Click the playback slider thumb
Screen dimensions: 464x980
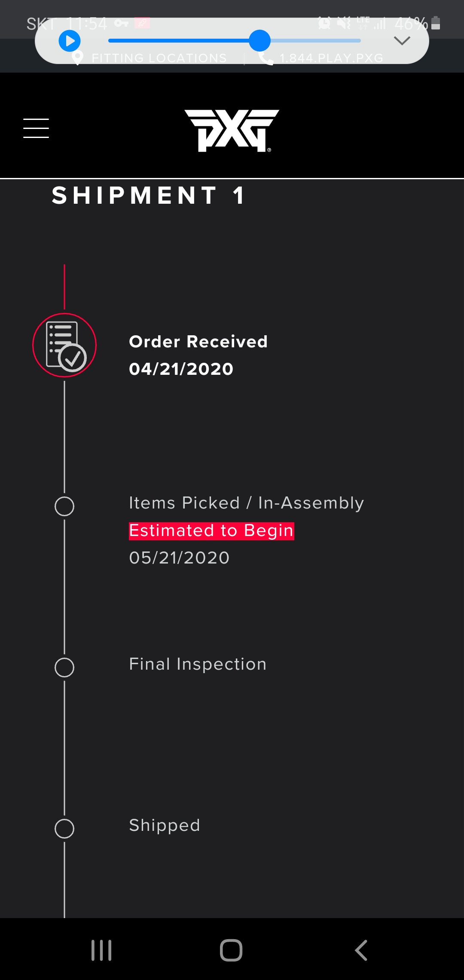tap(259, 41)
